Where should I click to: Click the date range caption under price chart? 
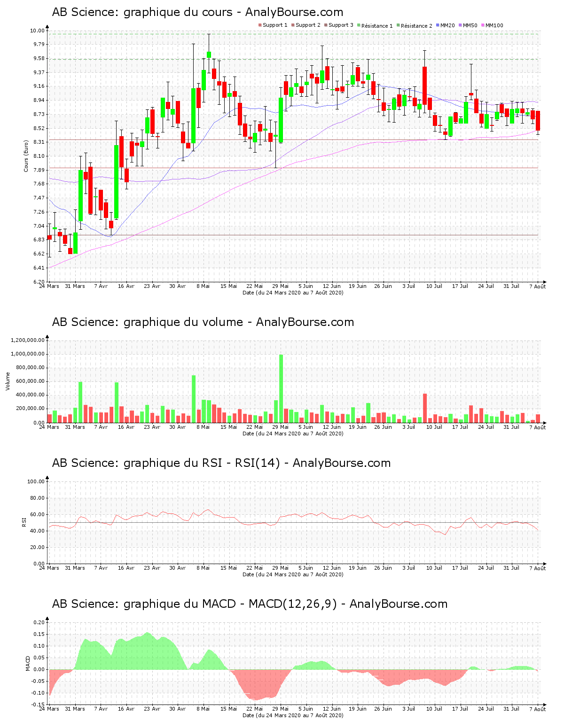(293, 292)
